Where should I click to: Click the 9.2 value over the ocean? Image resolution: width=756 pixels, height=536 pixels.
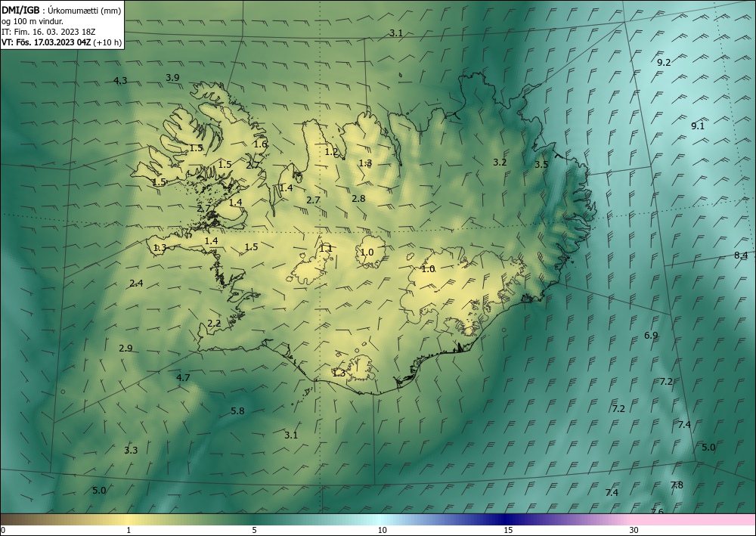[x=664, y=62]
